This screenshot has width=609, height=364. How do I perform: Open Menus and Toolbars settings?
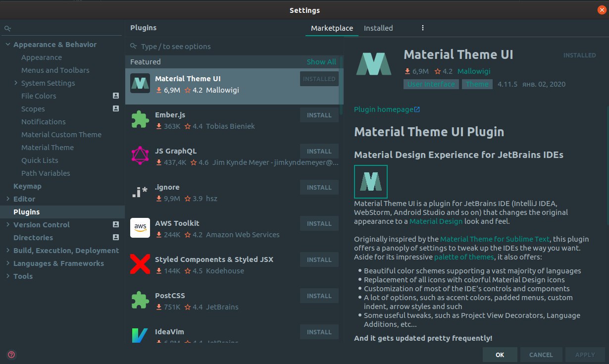click(x=55, y=70)
